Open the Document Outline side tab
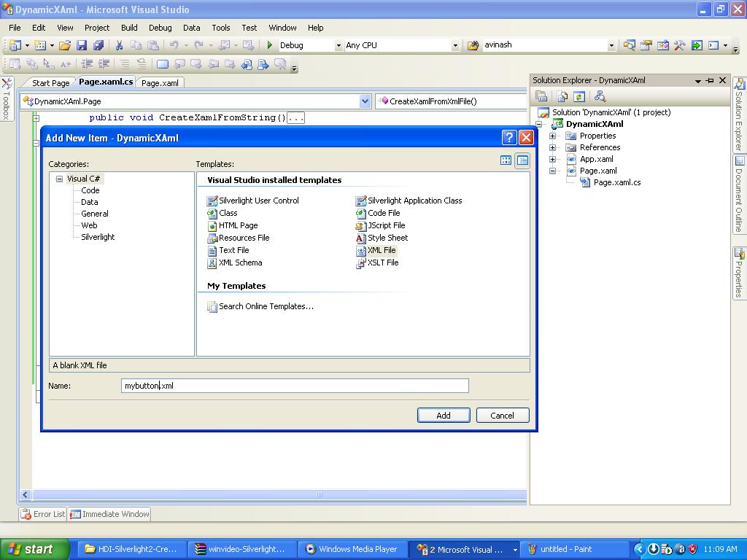747x560 pixels. [x=739, y=194]
